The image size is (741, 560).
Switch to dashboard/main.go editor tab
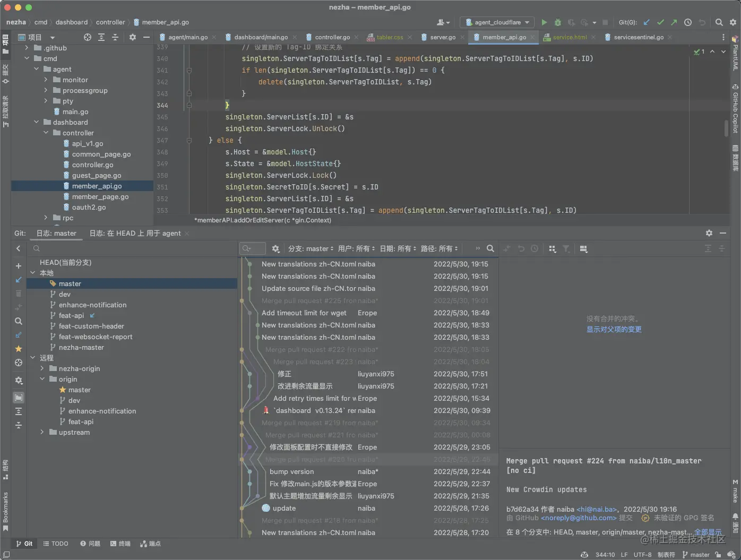tap(261, 37)
